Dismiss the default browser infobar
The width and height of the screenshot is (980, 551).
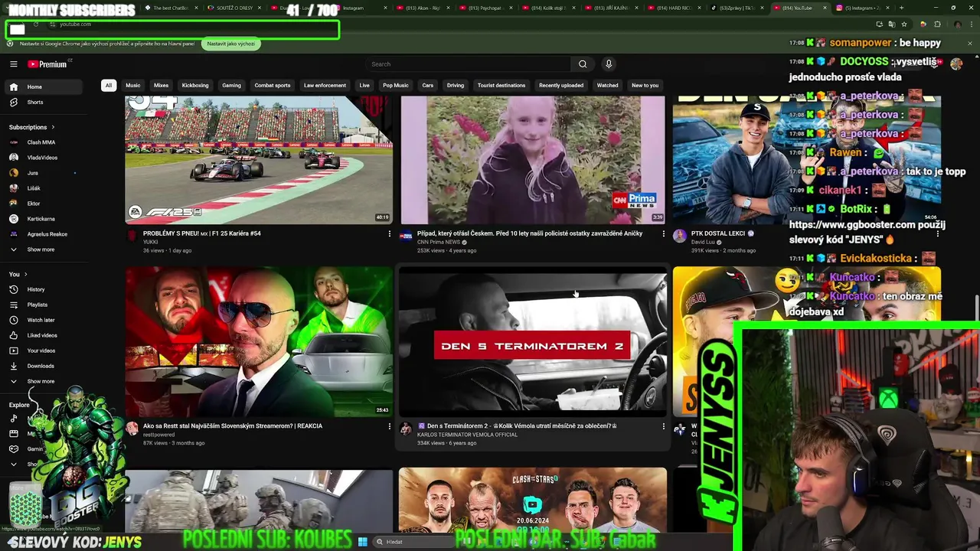[970, 44]
